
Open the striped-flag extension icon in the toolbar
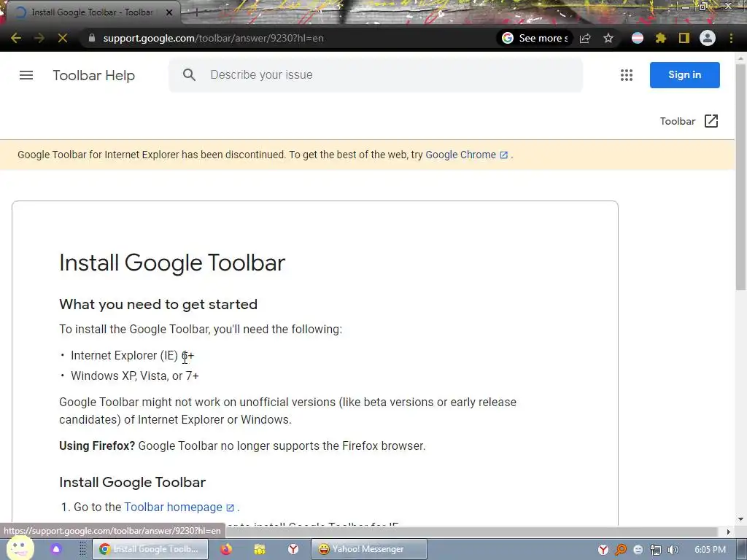coord(638,38)
